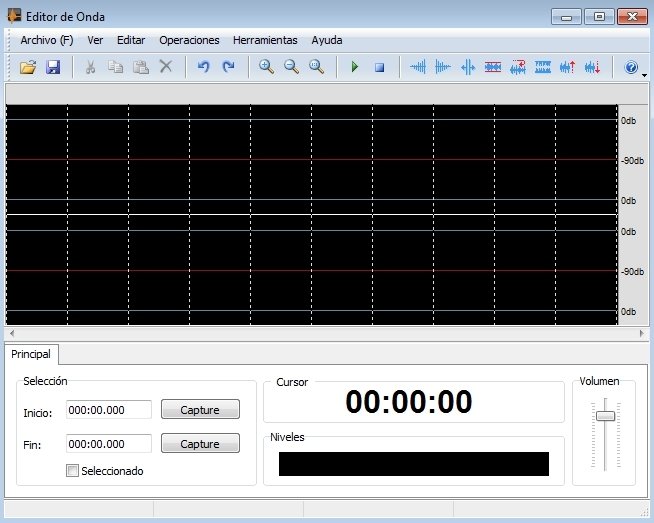Image resolution: width=654 pixels, height=523 pixels.
Task: Open the Editar menu
Action: pos(131,40)
